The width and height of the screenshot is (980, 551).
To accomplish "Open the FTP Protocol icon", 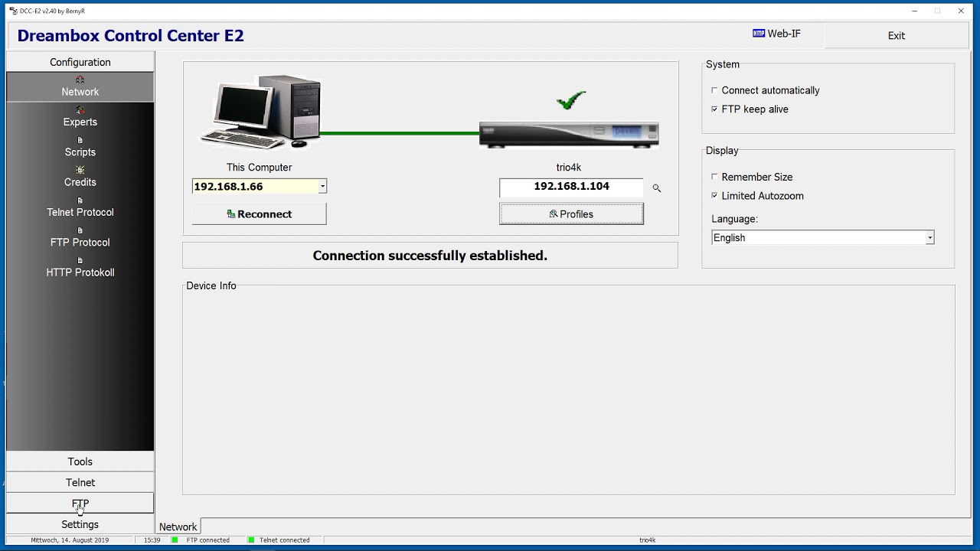I will pyautogui.click(x=80, y=230).
